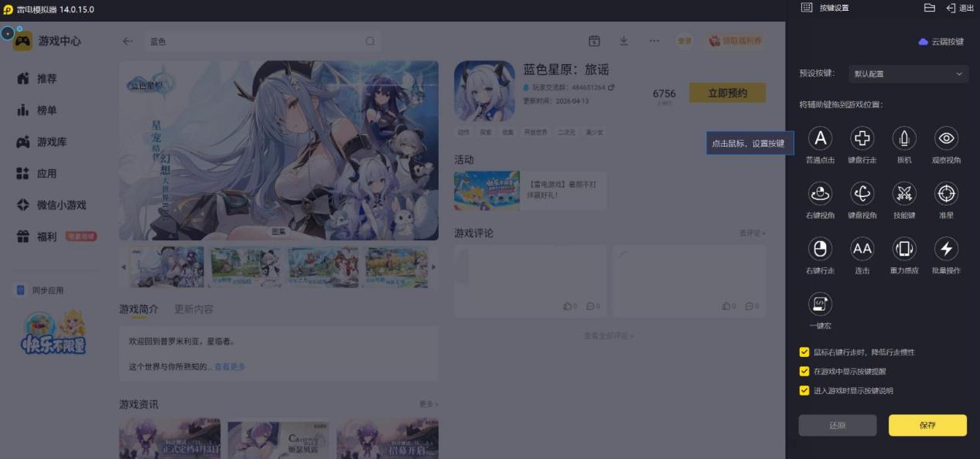Select the 扳机 trigger key icon

click(904, 138)
